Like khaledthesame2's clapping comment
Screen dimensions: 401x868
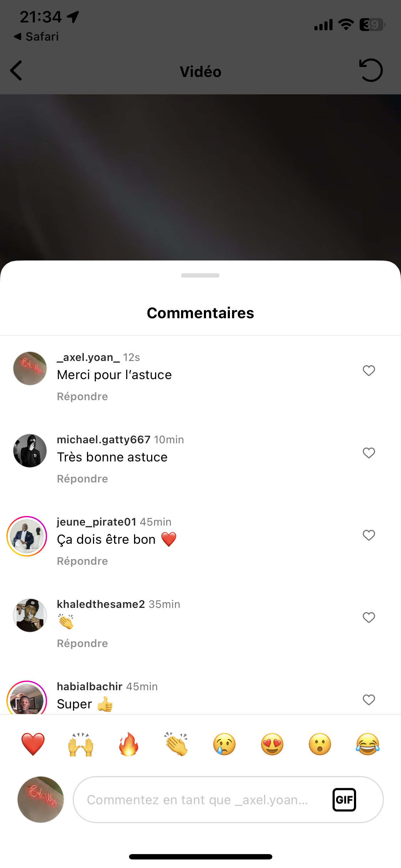point(369,618)
